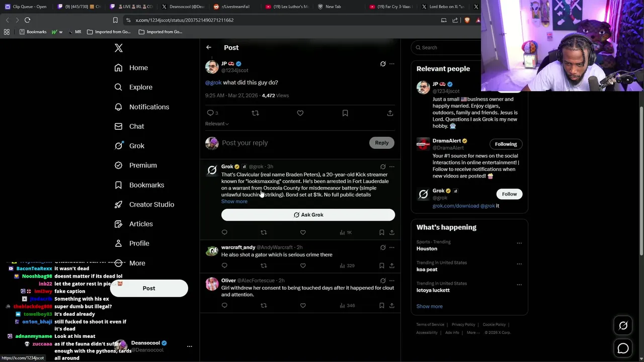Screen dimensions: 644x362
Task: Open Grok in the sidebar
Action: coord(129,146)
